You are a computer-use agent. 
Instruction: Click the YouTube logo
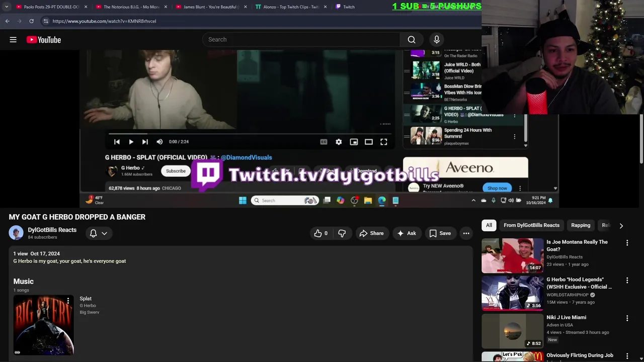[44, 40]
